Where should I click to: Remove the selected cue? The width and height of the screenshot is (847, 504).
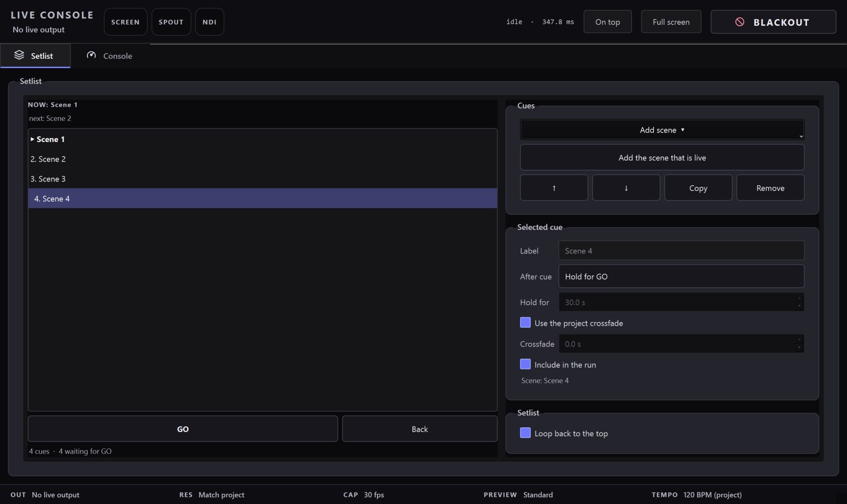(770, 188)
